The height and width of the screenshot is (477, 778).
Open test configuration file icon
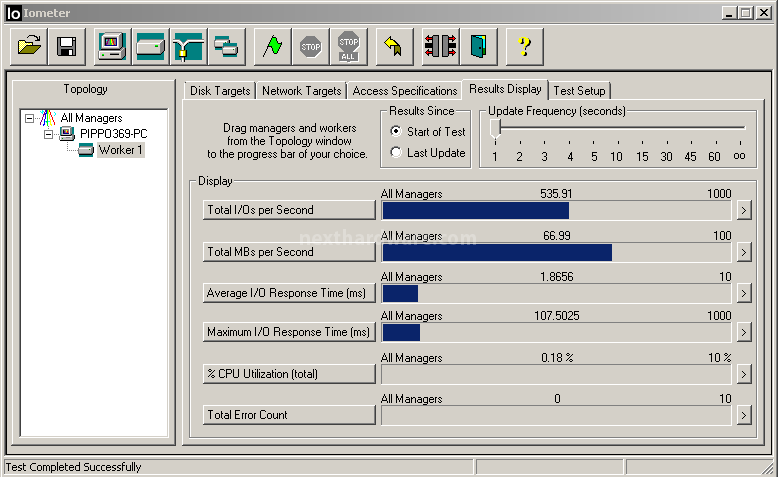click(29, 47)
